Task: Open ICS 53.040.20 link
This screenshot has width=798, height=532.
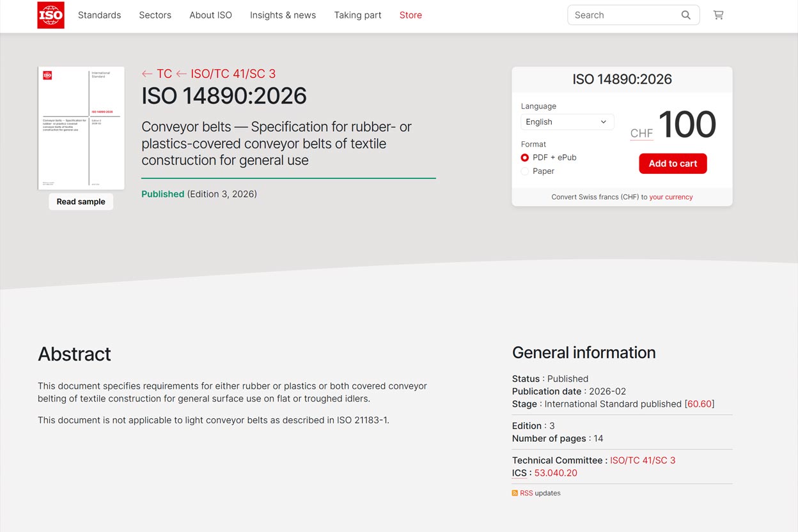Action: pos(556,473)
